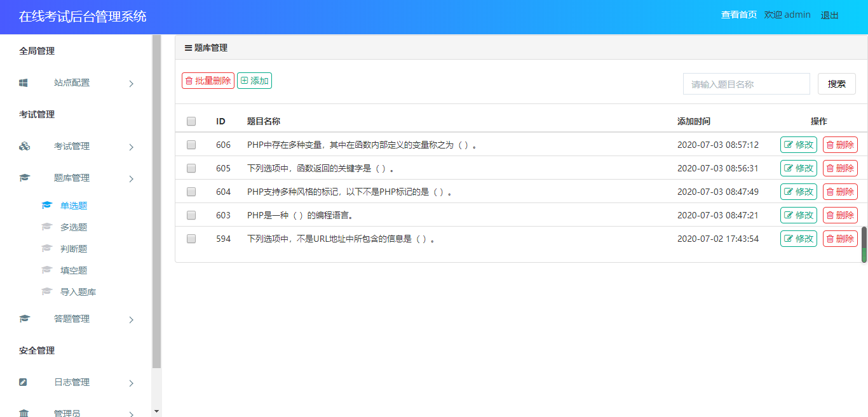Click the bank icon beside 管理员
This screenshot has width=868, height=417.
(24, 413)
